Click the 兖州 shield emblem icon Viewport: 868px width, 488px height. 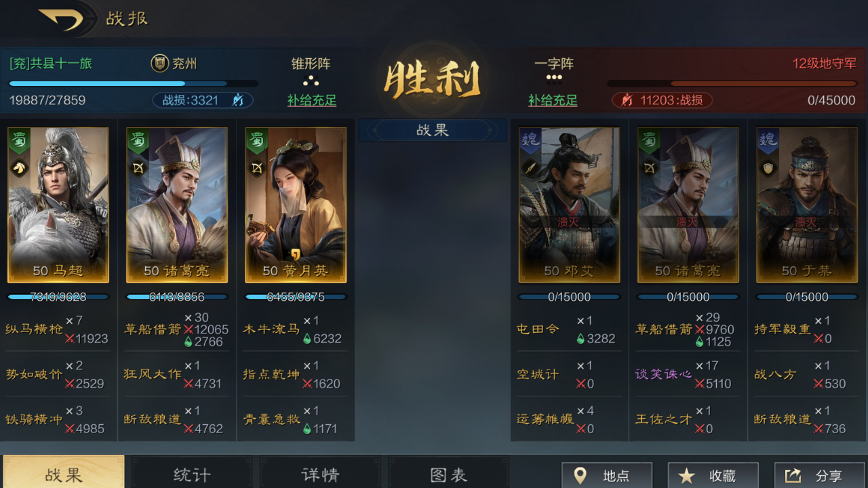point(159,64)
